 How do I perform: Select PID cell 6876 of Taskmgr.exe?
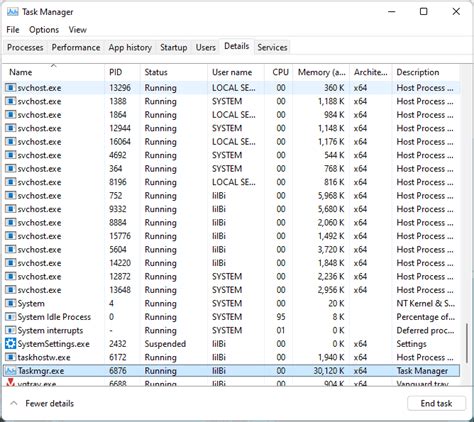pyautogui.click(x=118, y=371)
